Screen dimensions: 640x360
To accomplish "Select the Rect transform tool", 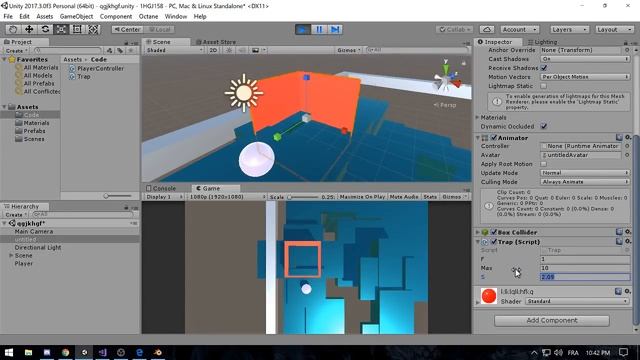I will click(77, 29).
